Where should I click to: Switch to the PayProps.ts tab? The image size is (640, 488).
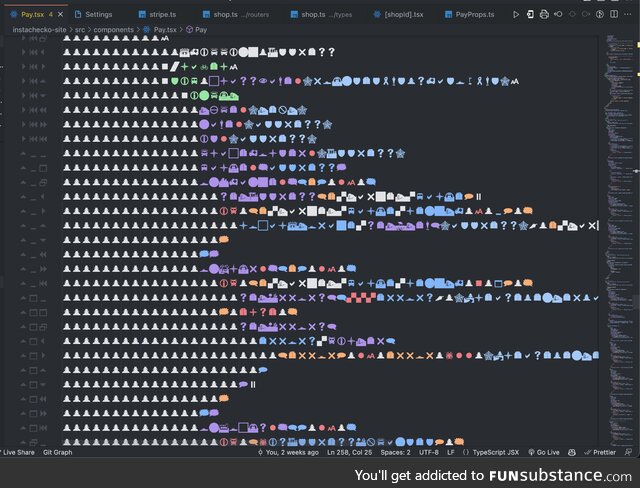coord(470,15)
